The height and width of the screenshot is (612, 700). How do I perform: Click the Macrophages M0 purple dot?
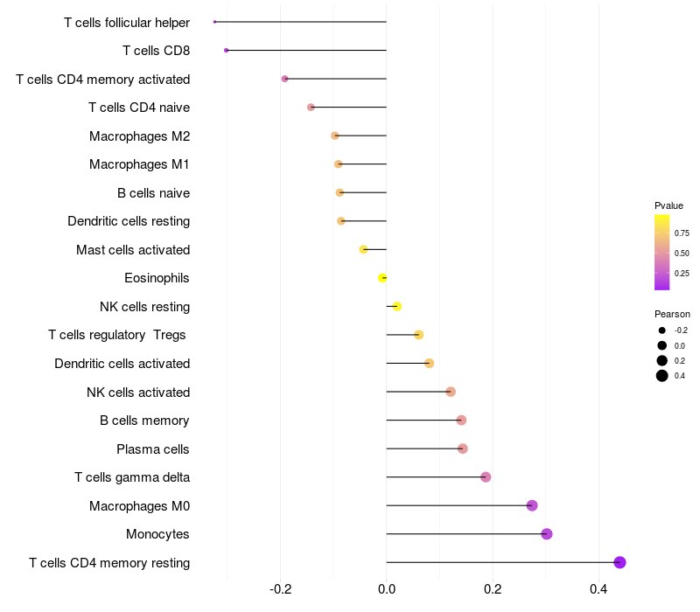[x=532, y=505]
